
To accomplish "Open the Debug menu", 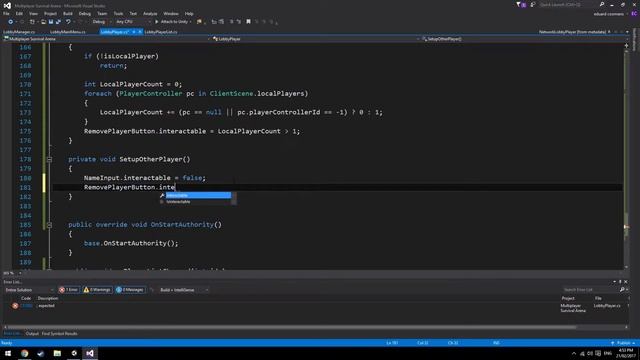I will pos(85,13).
